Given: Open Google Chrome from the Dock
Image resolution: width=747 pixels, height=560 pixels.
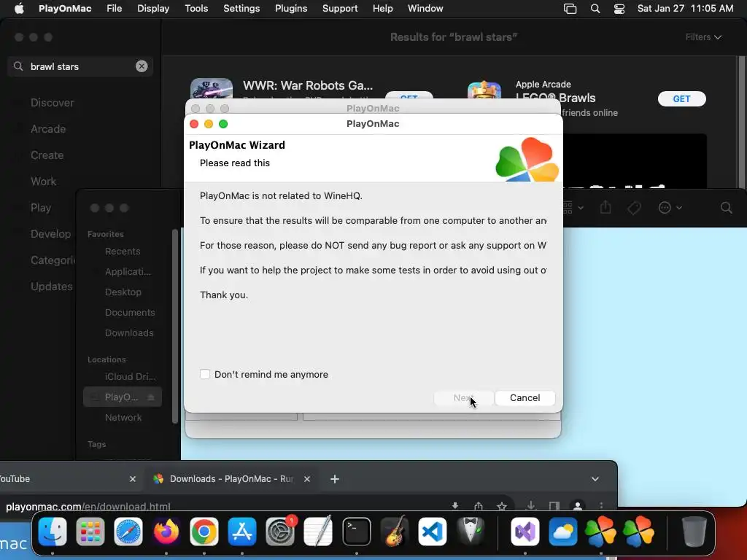Looking at the screenshot, I should pos(204,532).
